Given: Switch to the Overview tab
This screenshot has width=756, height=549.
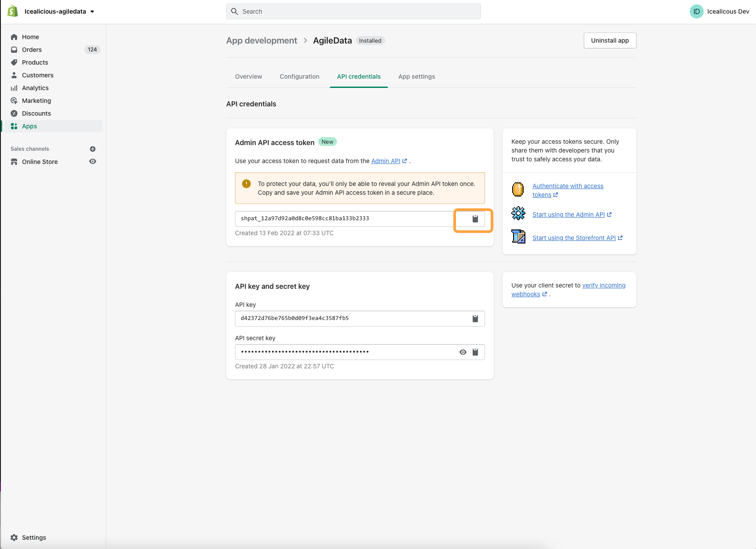Looking at the screenshot, I should [x=248, y=76].
